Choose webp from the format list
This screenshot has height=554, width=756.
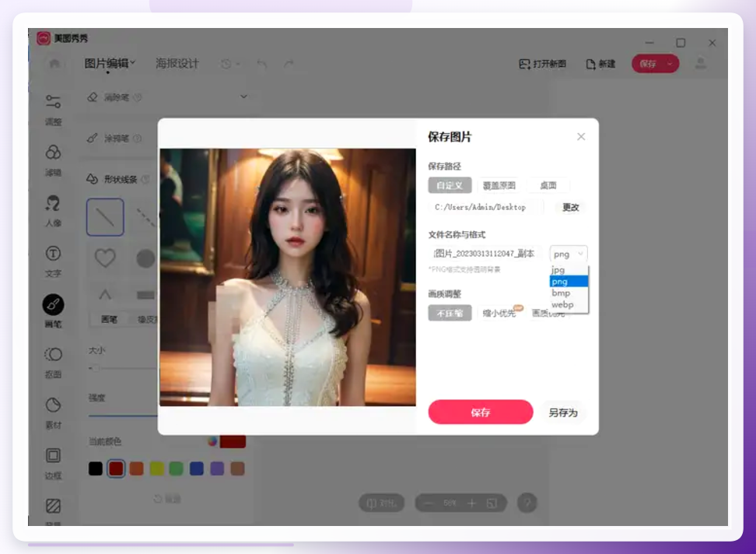pos(569,305)
